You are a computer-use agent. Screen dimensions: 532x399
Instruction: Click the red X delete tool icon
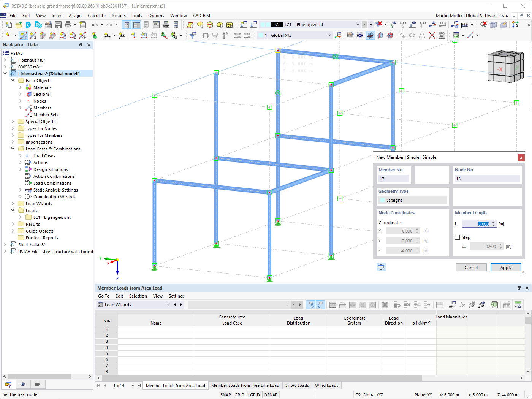(432, 35)
